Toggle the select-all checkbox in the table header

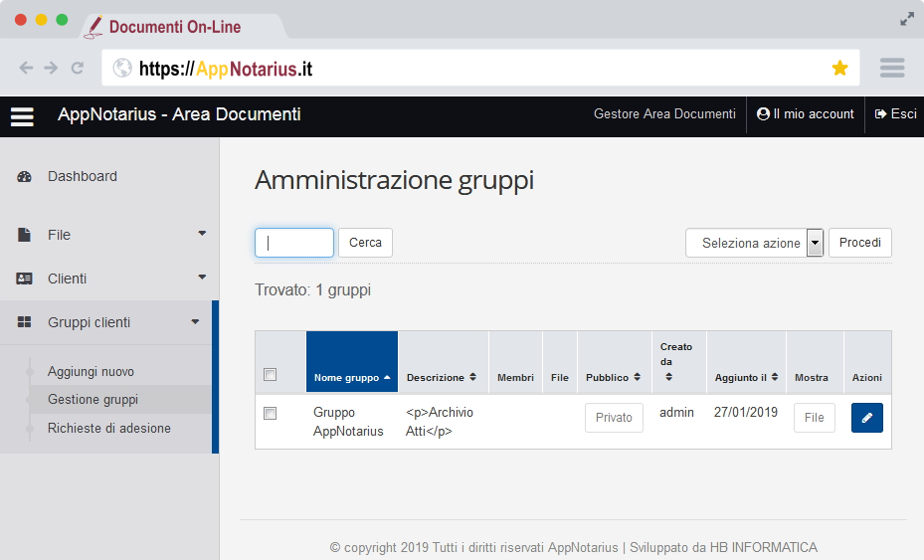coord(270,375)
